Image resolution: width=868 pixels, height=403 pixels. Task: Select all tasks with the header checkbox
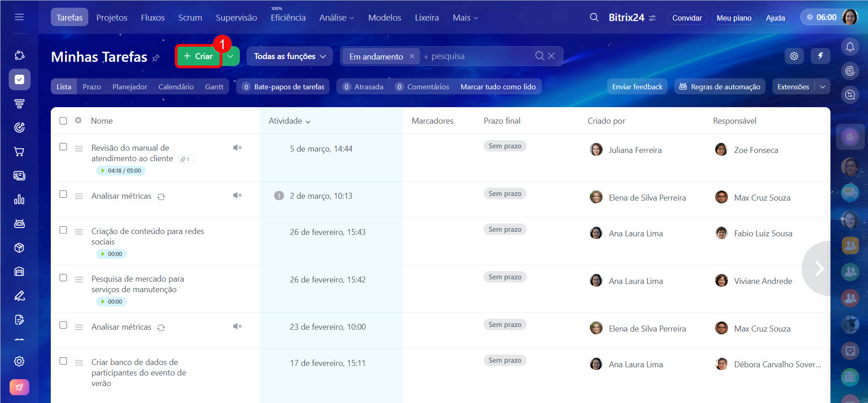click(x=63, y=120)
